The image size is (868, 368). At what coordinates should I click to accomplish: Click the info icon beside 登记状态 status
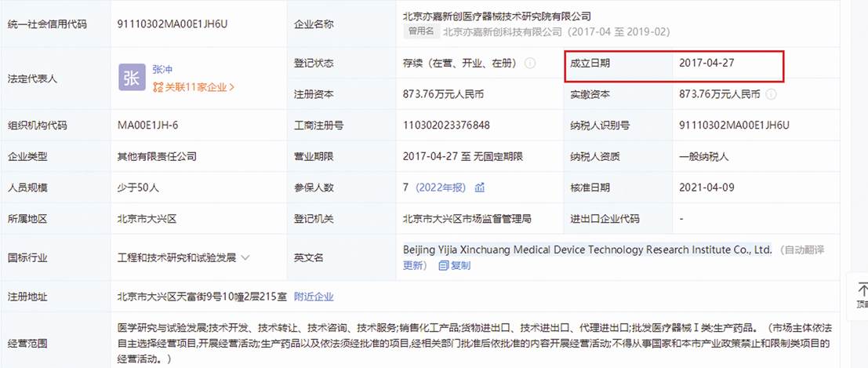tap(530, 63)
